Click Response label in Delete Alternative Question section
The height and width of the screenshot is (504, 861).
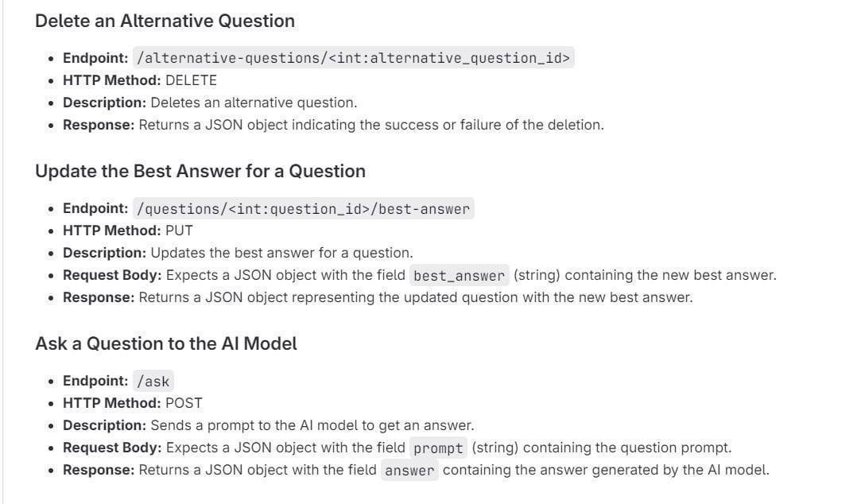(x=99, y=125)
